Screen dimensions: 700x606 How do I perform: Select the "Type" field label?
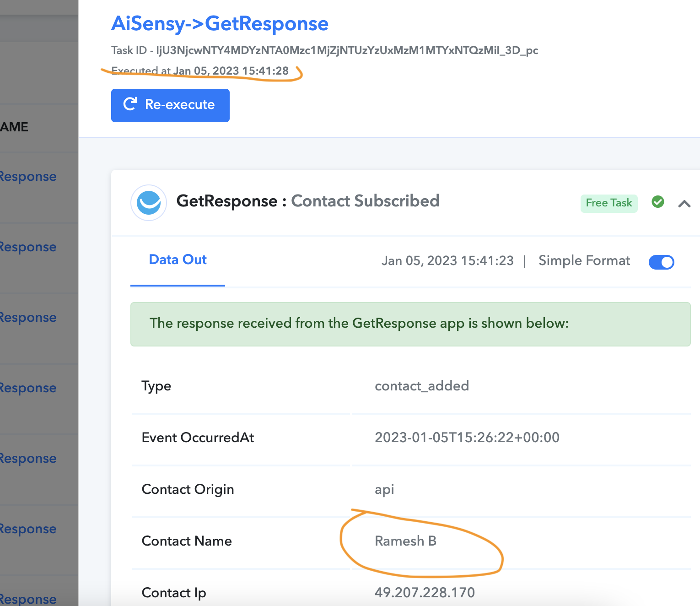click(x=156, y=386)
